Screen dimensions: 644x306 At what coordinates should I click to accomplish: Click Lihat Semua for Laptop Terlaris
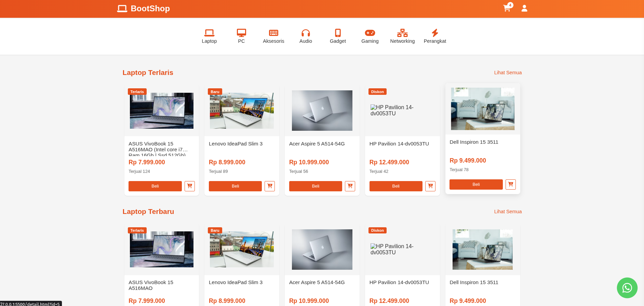coord(508,73)
